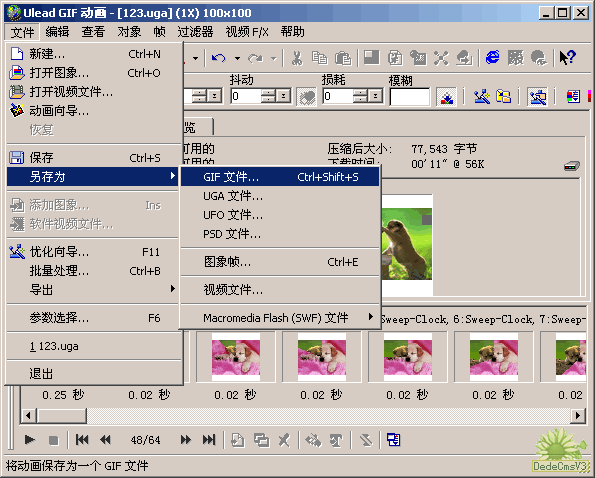Select 批量处理 from the file menu
This screenshot has height=478, width=595.
click(92, 271)
